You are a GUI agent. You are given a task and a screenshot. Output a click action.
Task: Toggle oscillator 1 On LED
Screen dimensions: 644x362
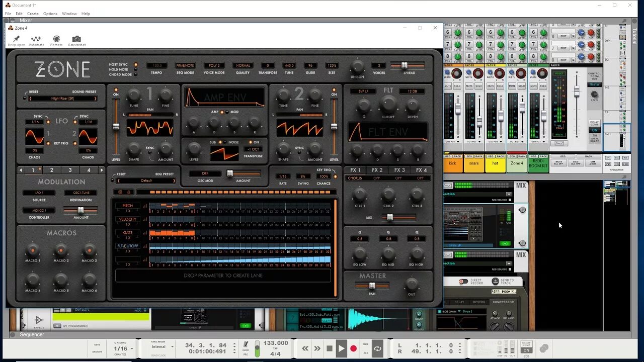click(116, 89)
